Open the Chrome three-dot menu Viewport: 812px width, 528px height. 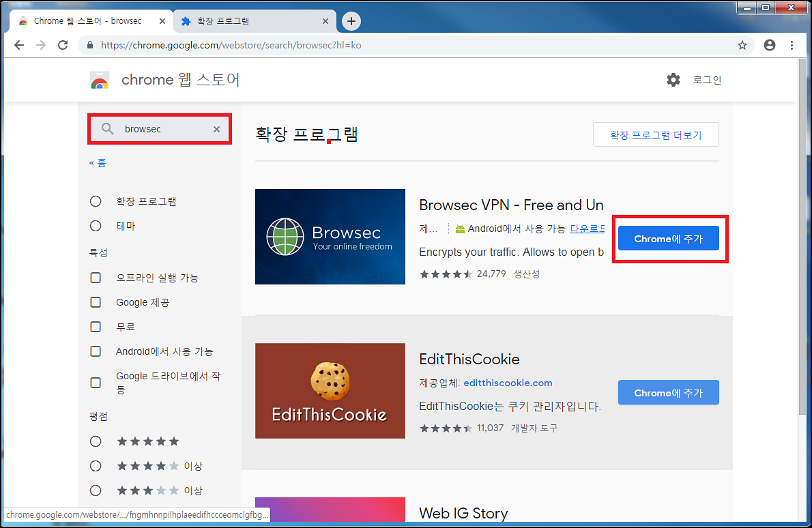792,45
